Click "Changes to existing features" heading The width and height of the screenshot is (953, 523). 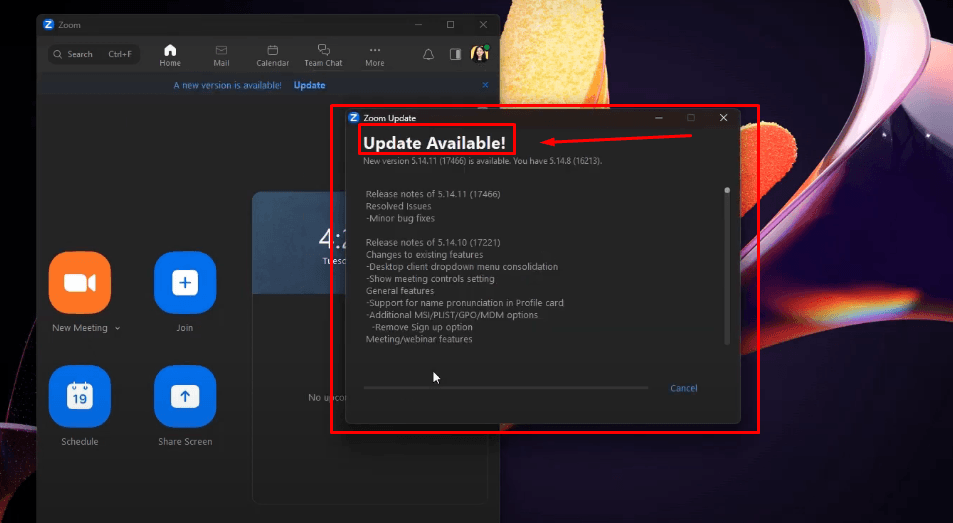[x=424, y=255]
